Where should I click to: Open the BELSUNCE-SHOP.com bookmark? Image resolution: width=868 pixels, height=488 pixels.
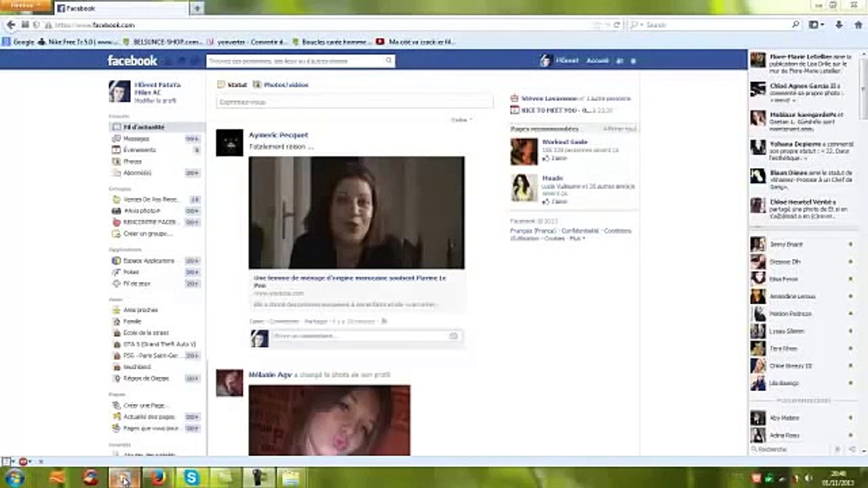pos(161,41)
